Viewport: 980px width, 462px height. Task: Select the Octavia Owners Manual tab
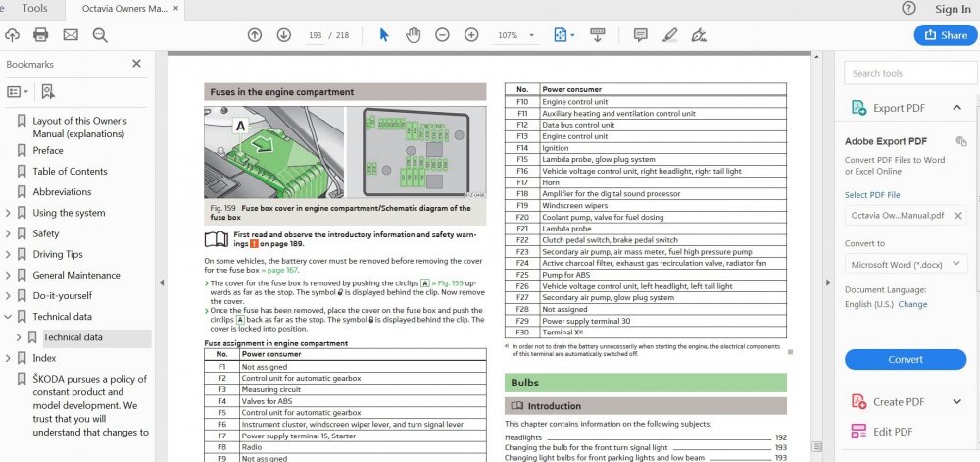tap(123, 8)
